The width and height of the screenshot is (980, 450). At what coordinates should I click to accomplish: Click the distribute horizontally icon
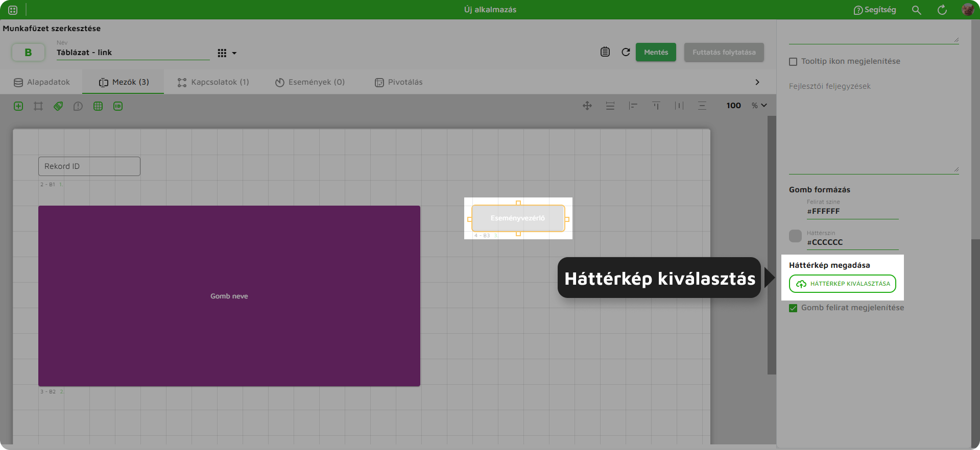[x=679, y=106]
